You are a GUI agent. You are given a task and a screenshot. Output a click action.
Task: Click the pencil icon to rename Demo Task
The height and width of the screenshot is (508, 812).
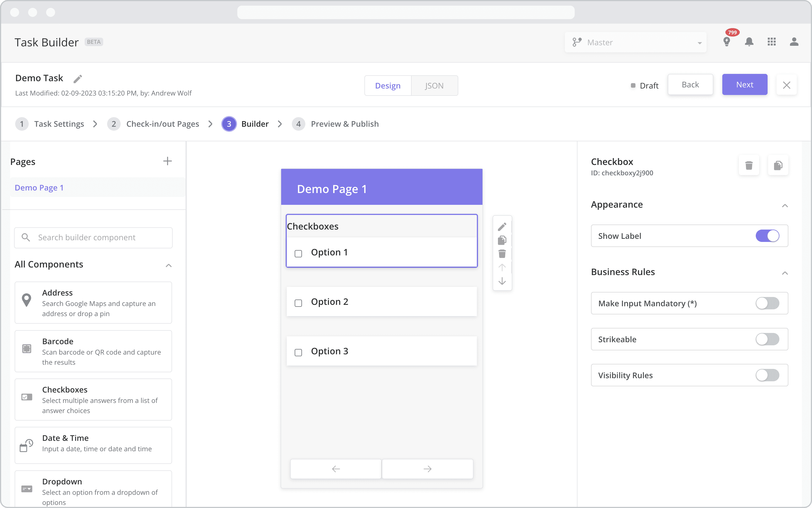pyautogui.click(x=78, y=78)
